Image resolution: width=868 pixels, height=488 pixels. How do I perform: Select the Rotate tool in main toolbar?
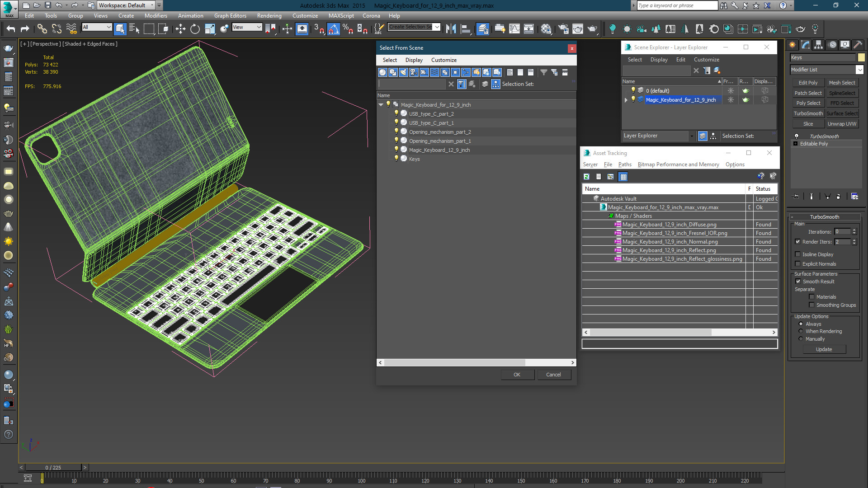[x=195, y=29]
